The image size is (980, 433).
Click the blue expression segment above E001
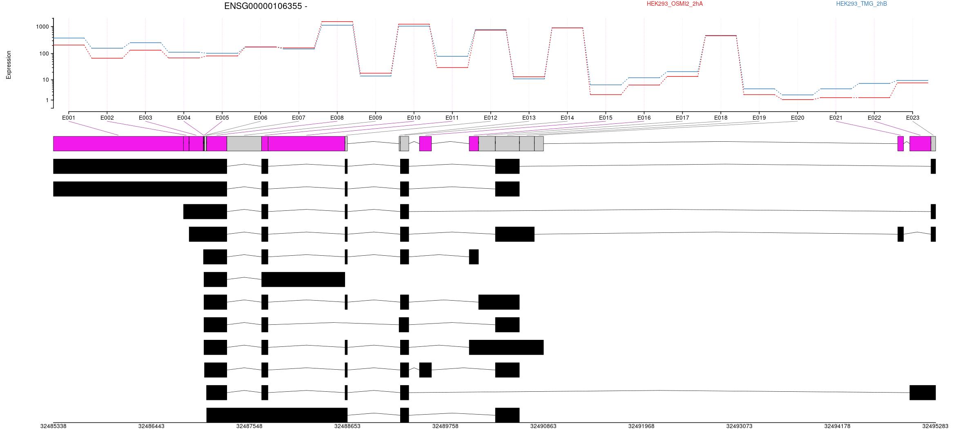click(x=69, y=38)
